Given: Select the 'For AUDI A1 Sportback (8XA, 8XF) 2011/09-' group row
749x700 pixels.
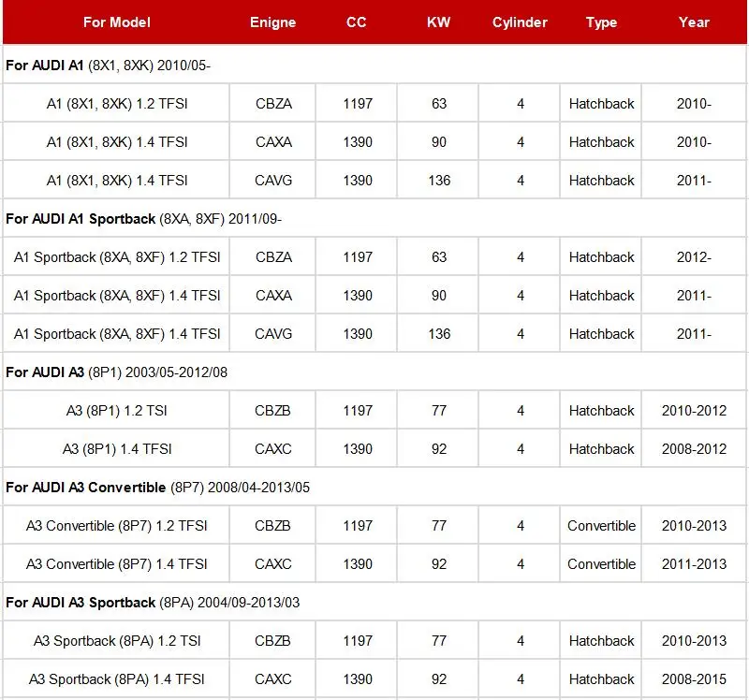Looking at the screenshot, I should click(374, 219).
